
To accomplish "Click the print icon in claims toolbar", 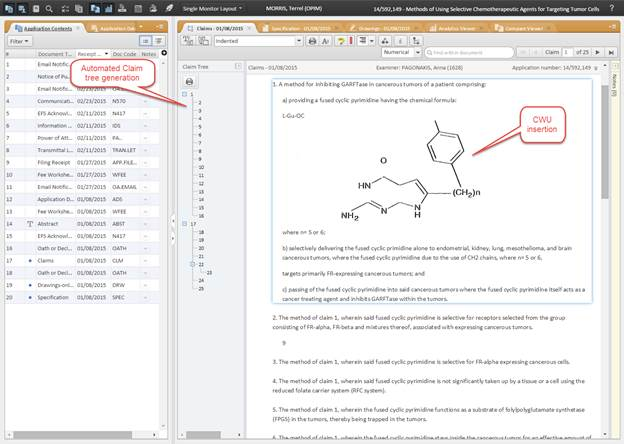I will (312, 41).
